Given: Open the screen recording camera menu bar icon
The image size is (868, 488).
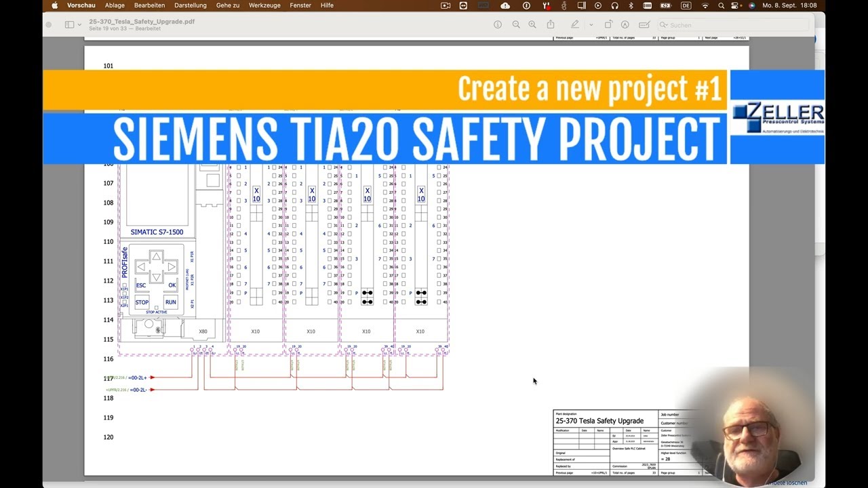Looking at the screenshot, I should (x=446, y=5).
